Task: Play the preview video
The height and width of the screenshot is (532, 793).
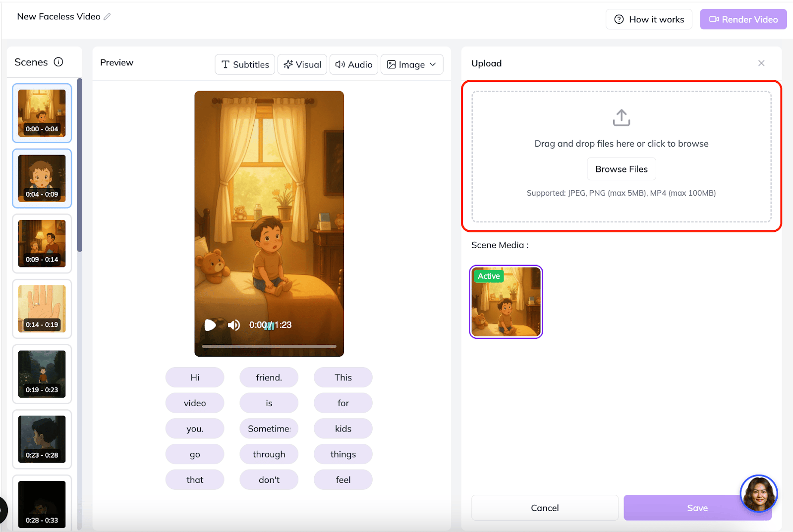Action: click(x=210, y=325)
